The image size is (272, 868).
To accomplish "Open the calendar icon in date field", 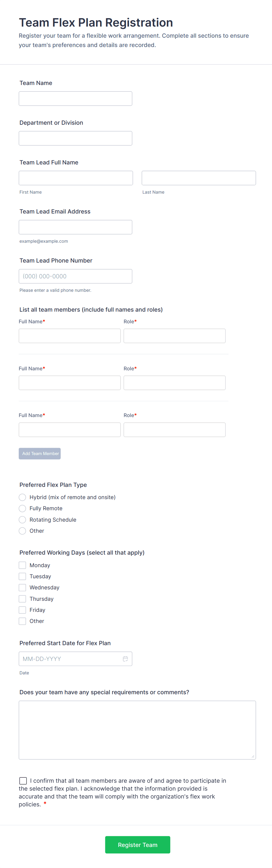I will tap(125, 658).
